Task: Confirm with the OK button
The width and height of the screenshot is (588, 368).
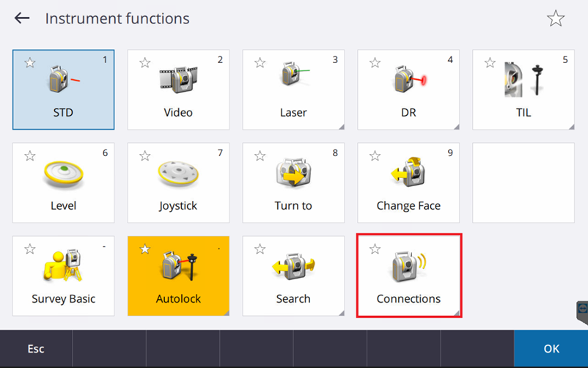Action: (551, 348)
